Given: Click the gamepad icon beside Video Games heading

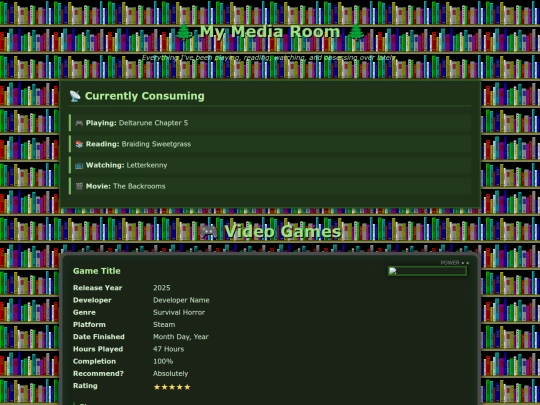Looking at the screenshot, I should click(x=209, y=231).
